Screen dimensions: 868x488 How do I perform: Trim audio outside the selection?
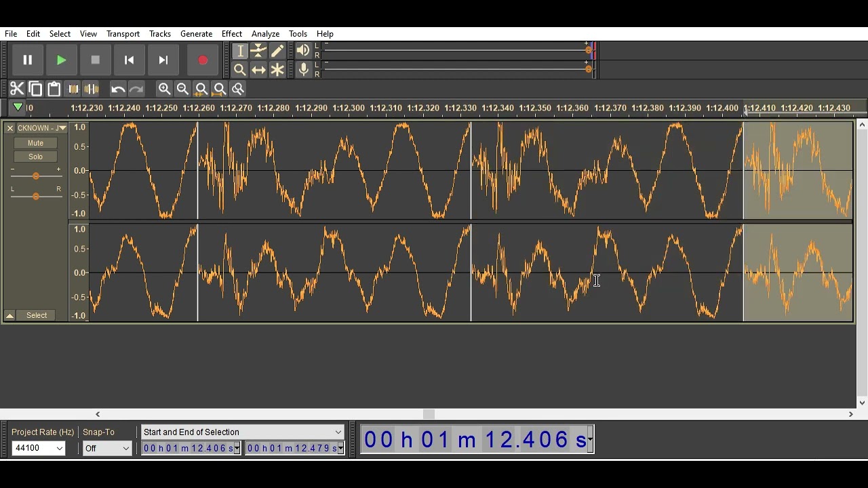coord(73,89)
